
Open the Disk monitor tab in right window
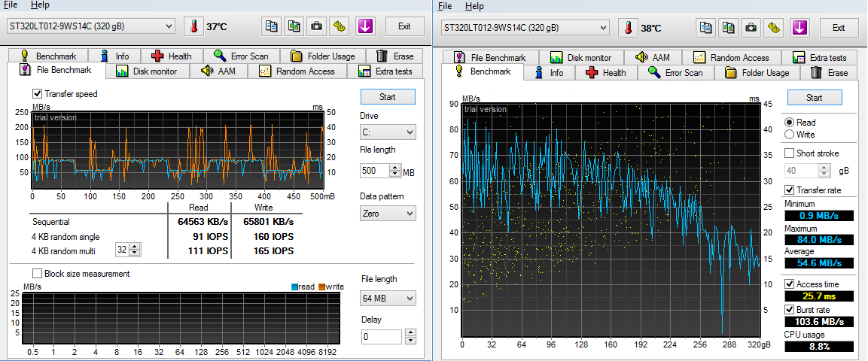[x=580, y=57]
